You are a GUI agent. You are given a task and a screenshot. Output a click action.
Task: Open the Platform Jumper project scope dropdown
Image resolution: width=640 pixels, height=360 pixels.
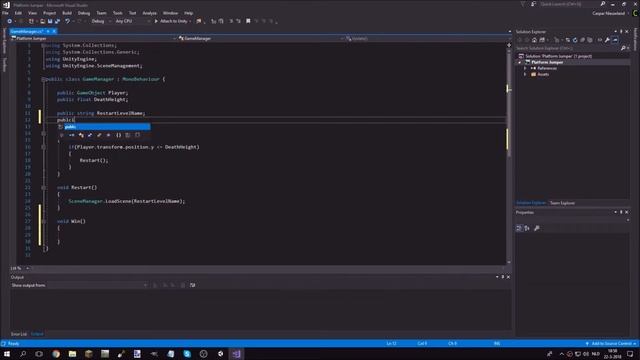[94, 38]
